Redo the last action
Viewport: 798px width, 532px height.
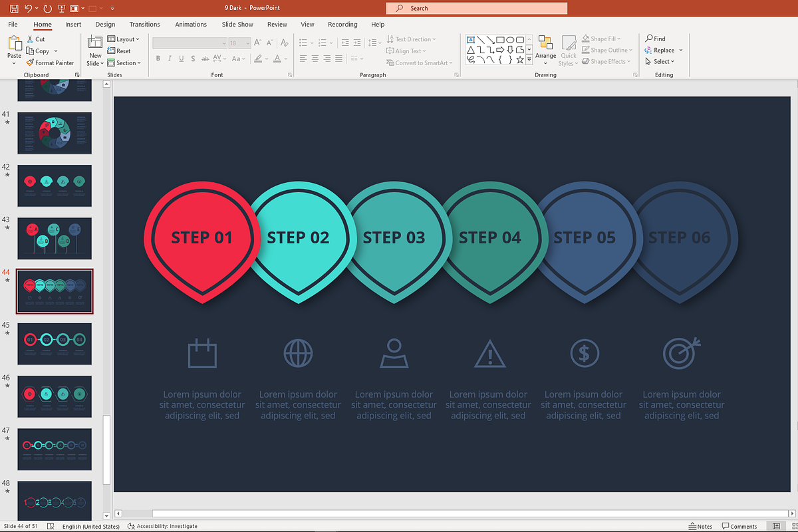(x=47, y=8)
